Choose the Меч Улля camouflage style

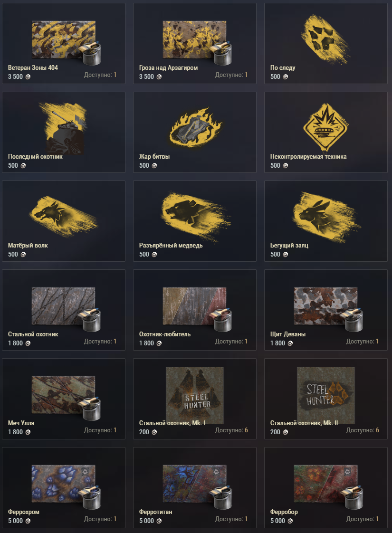(64, 399)
